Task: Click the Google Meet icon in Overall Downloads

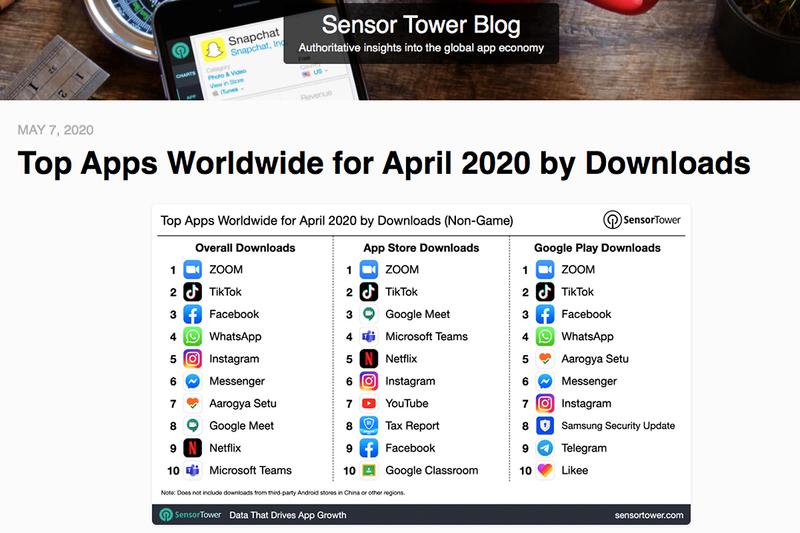Action: 192,426
